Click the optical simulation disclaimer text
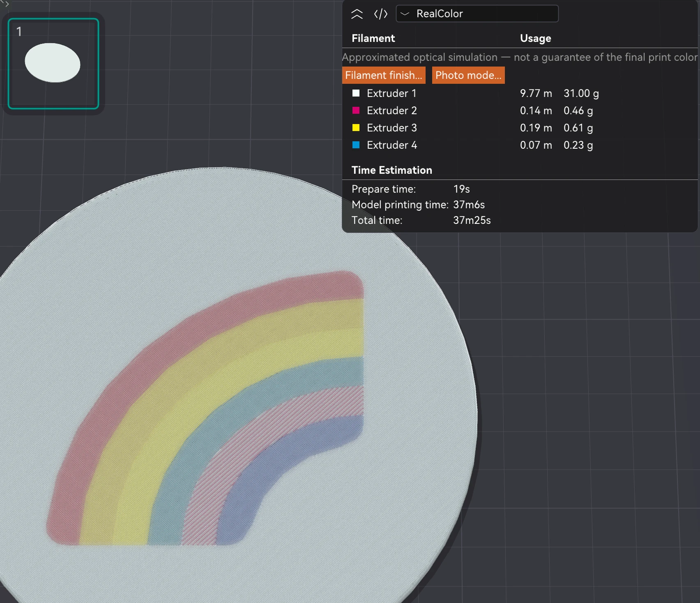The image size is (700, 603). [520, 57]
